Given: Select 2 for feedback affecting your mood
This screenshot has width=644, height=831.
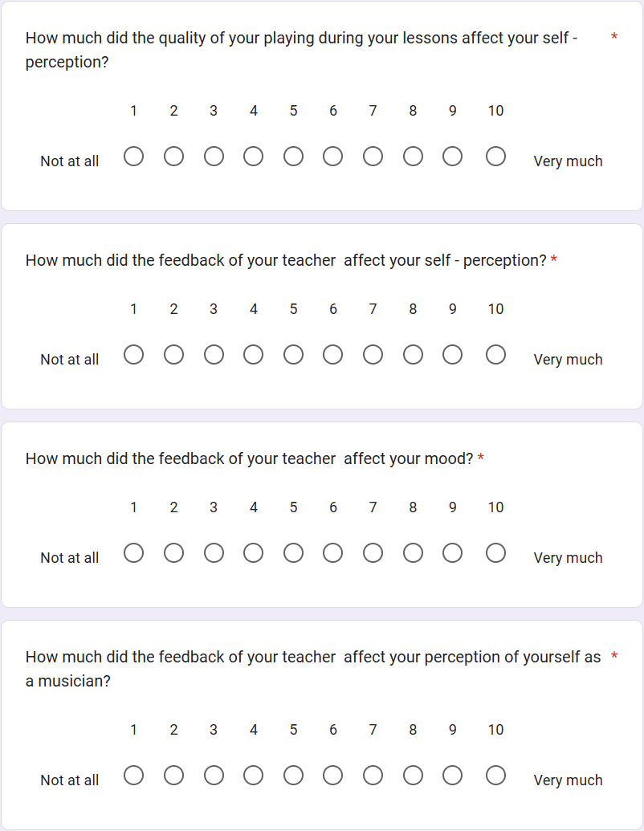Looking at the screenshot, I should coord(173,552).
